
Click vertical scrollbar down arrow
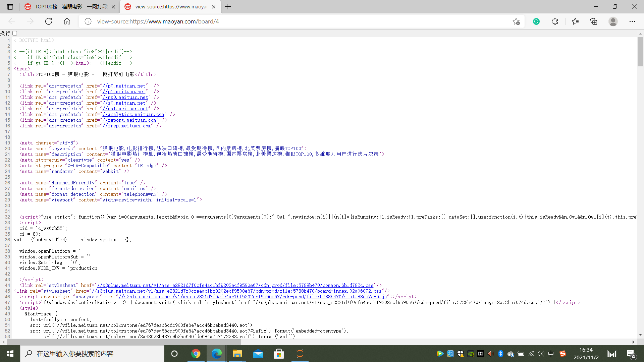point(640,335)
